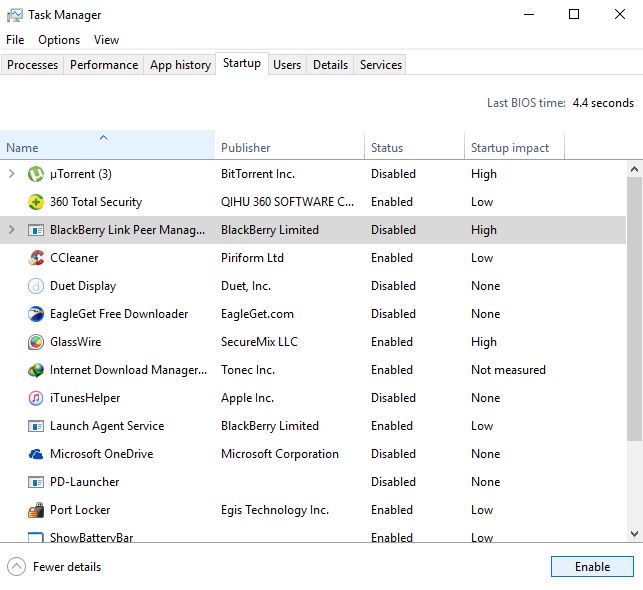The height and width of the screenshot is (590, 643).
Task: Open the View menu
Action: coord(106,40)
